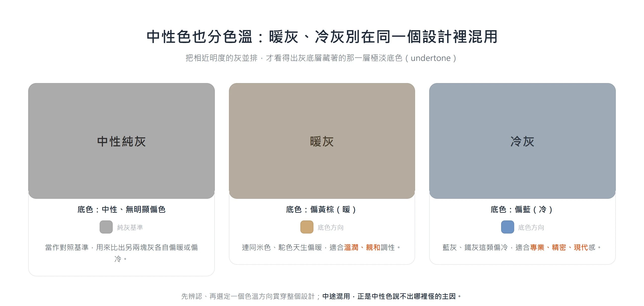Screen dimensions: 644x306
Task: Click 底色方向 caption in warm gray card
Action: (331, 227)
